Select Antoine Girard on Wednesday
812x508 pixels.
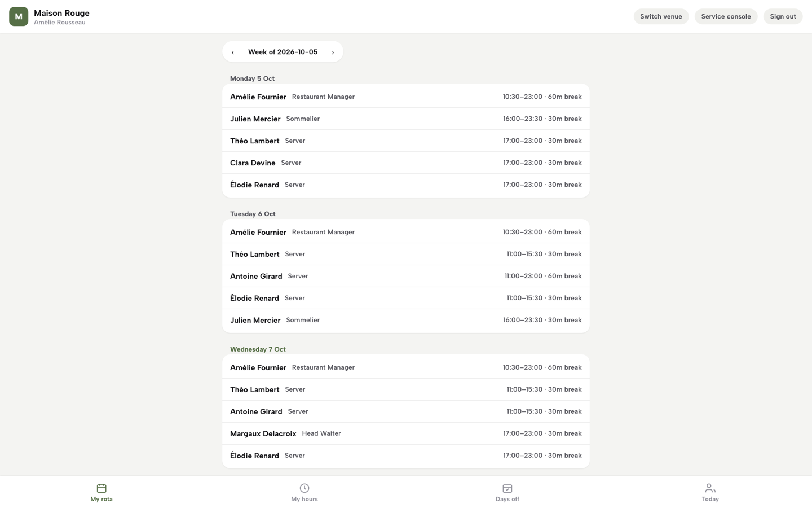(x=406, y=411)
